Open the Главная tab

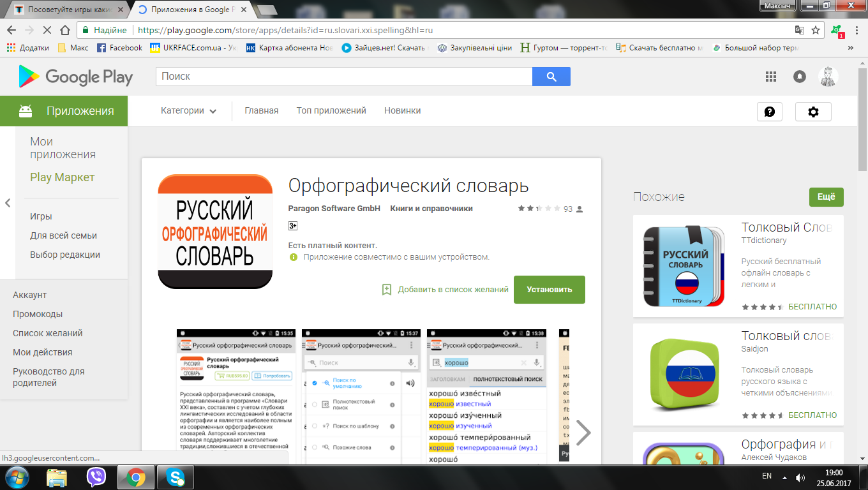(262, 111)
